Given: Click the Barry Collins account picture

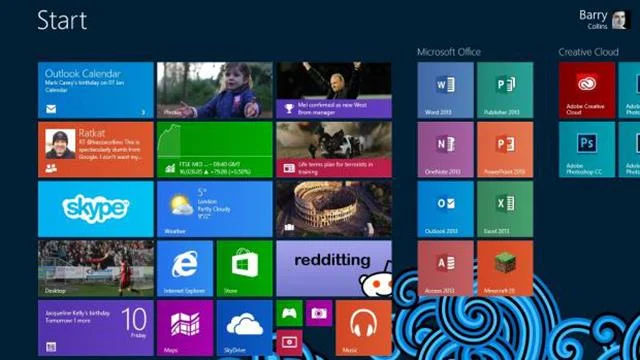Looking at the screenshot, I should click(x=620, y=20).
